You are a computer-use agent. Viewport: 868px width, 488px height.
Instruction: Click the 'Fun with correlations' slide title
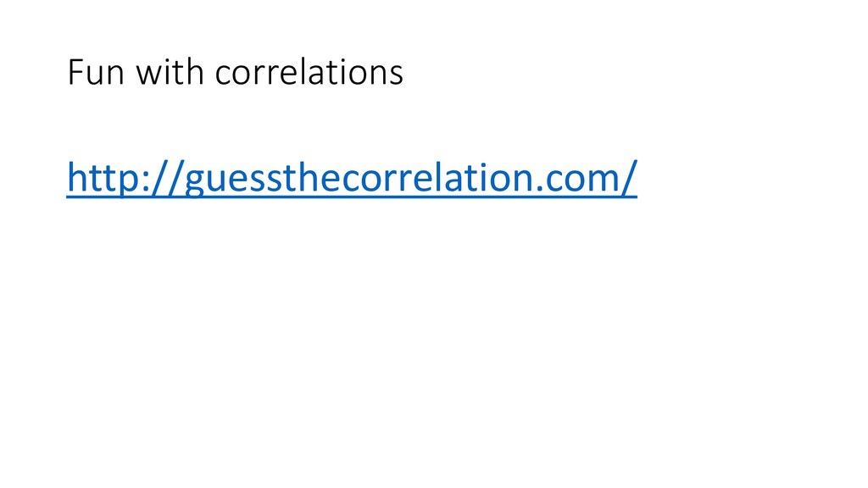[236, 72]
